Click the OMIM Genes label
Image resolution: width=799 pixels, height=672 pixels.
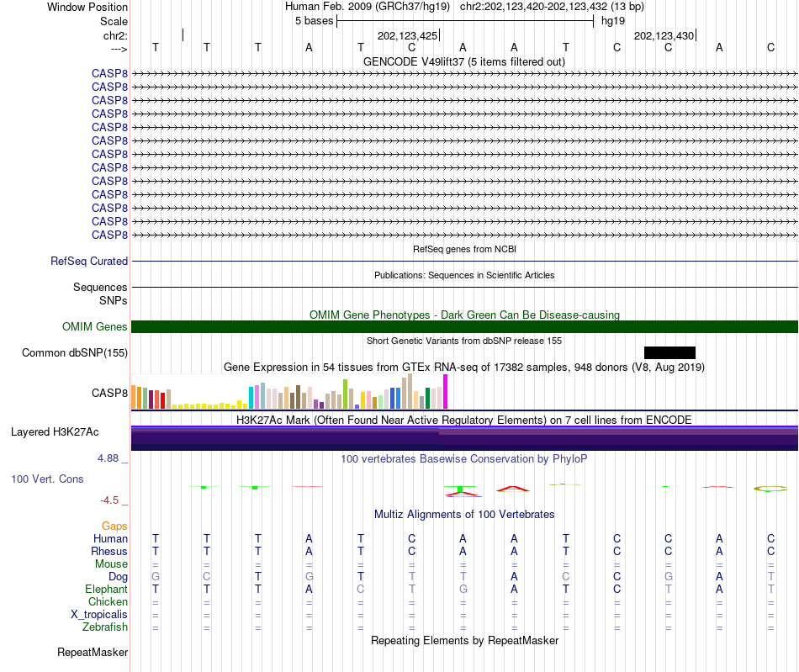(x=94, y=326)
